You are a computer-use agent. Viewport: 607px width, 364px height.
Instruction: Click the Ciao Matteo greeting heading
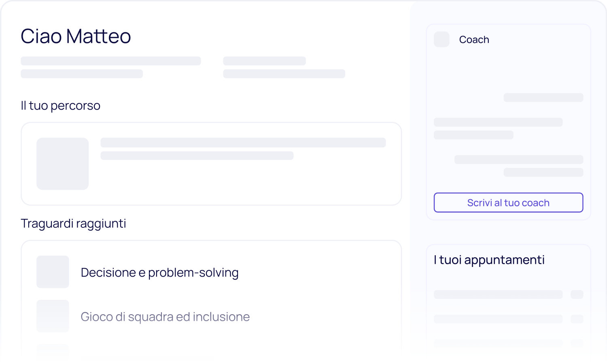[76, 36]
